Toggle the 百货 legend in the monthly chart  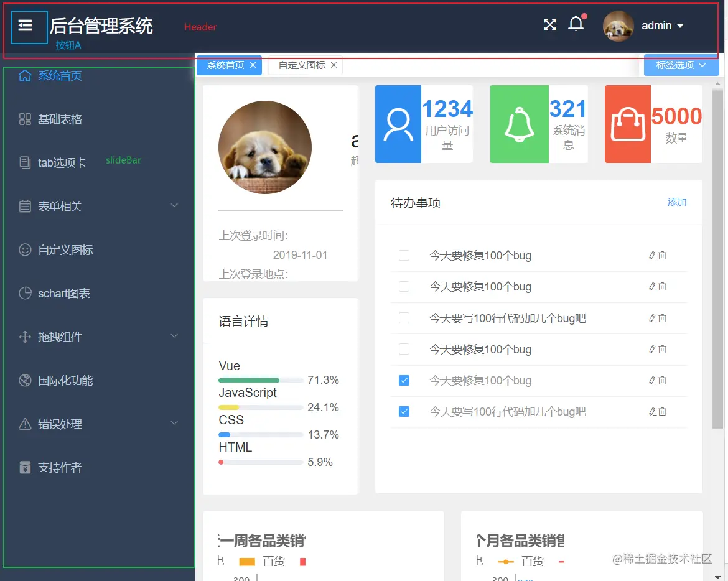pyautogui.click(x=520, y=562)
